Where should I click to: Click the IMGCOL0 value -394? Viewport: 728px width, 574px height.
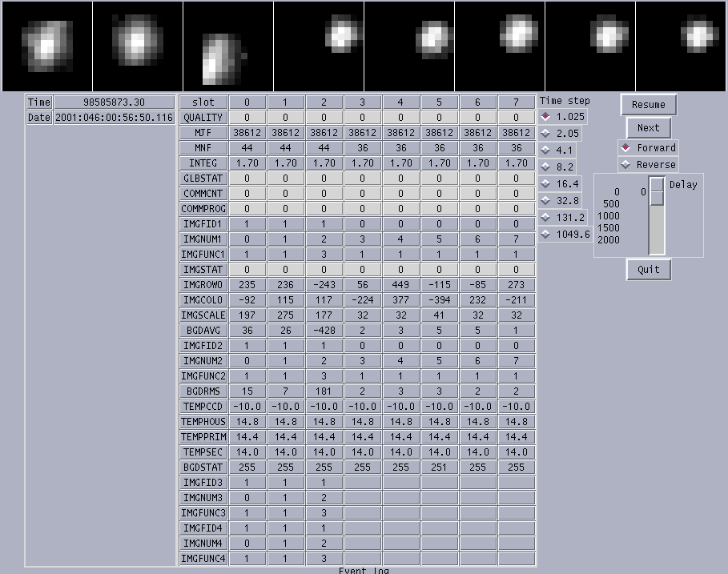click(439, 300)
